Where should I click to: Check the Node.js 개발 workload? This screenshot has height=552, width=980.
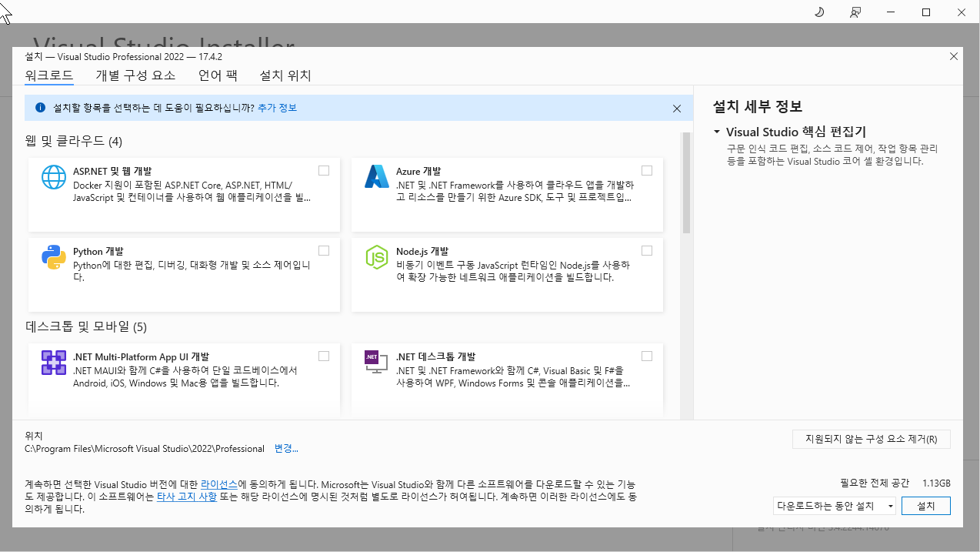point(647,250)
